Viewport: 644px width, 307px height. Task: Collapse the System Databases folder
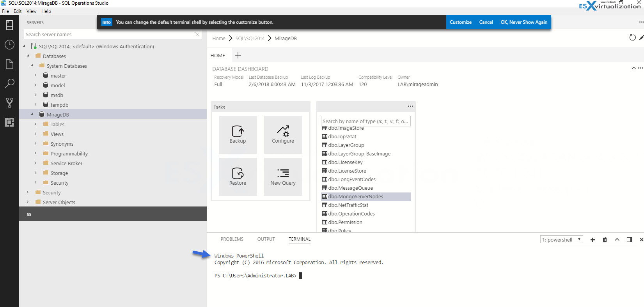(x=32, y=65)
